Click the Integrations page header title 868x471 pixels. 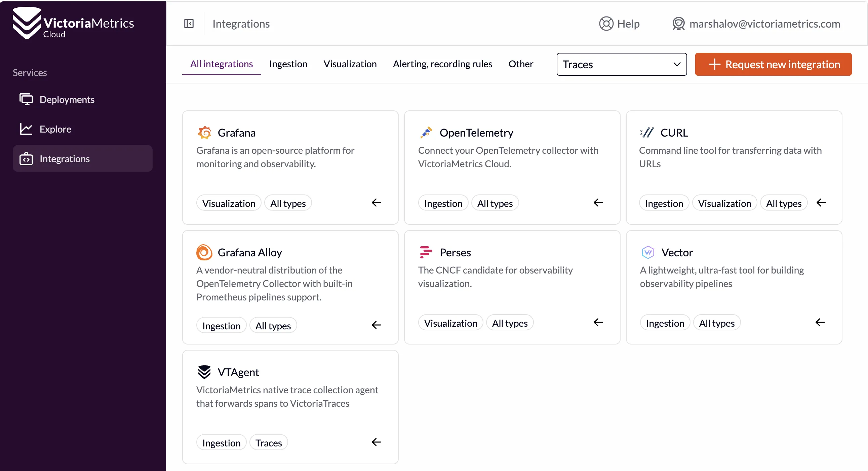pyautogui.click(x=241, y=24)
